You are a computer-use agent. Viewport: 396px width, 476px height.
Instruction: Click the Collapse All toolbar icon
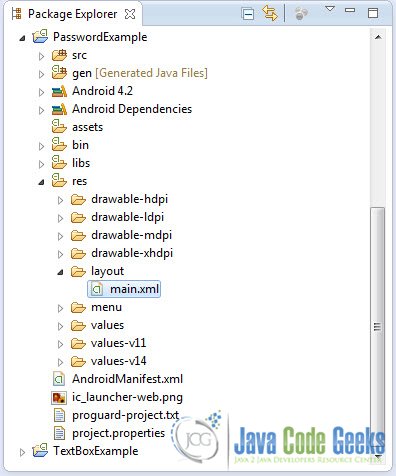(x=248, y=14)
